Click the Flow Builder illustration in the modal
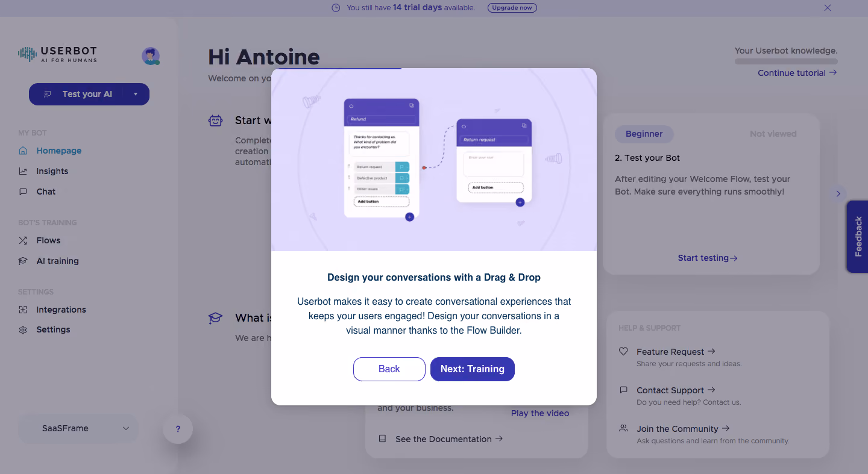868x474 pixels. 434,160
